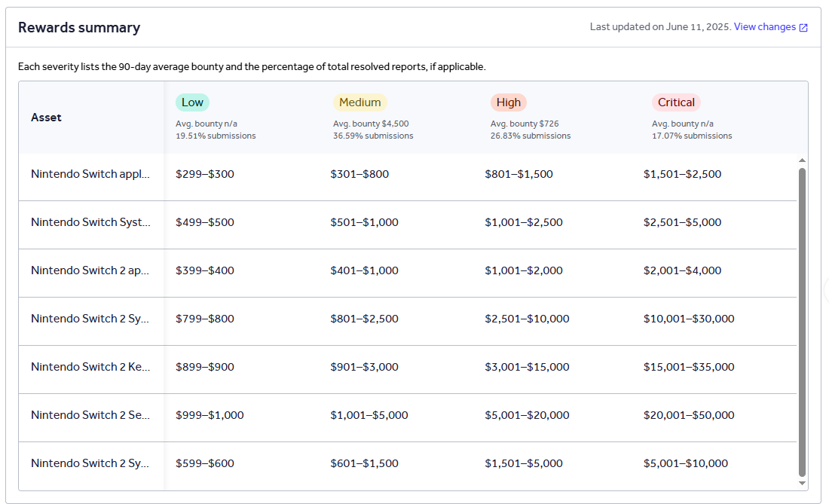The height and width of the screenshot is (504, 829).
Task: Click the Critical severity badge
Action: coord(676,102)
